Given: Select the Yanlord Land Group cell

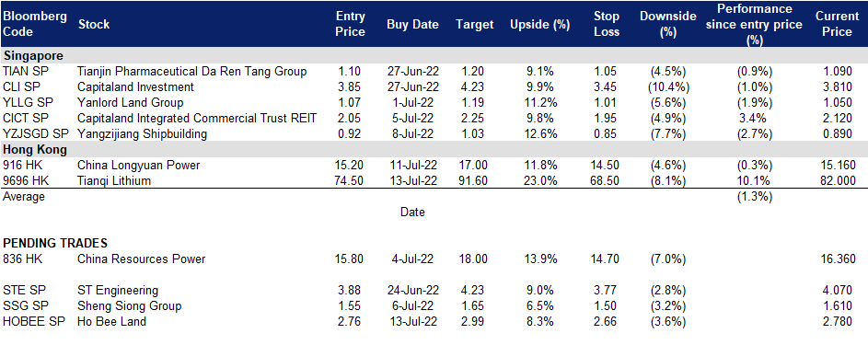Looking at the screenshot, I should coord(130,102).
